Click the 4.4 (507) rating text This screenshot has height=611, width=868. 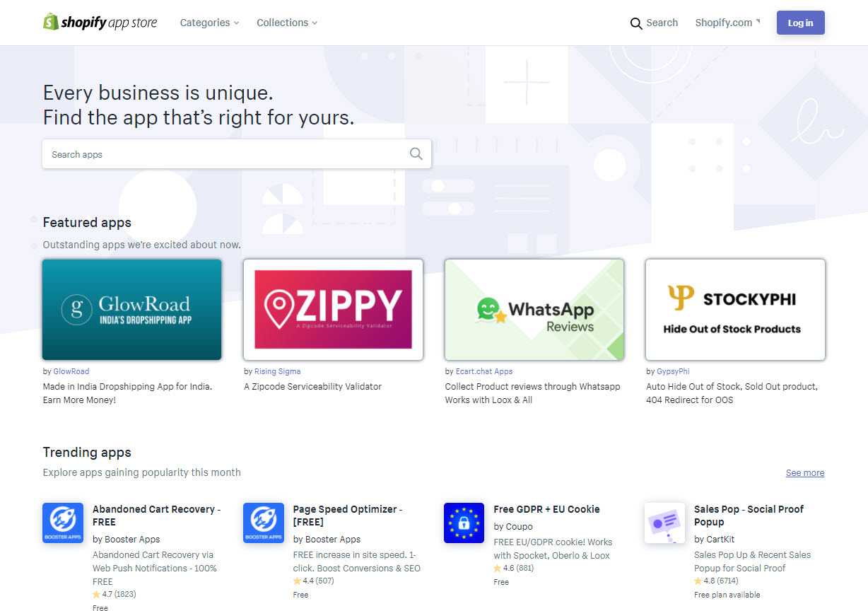314,581
